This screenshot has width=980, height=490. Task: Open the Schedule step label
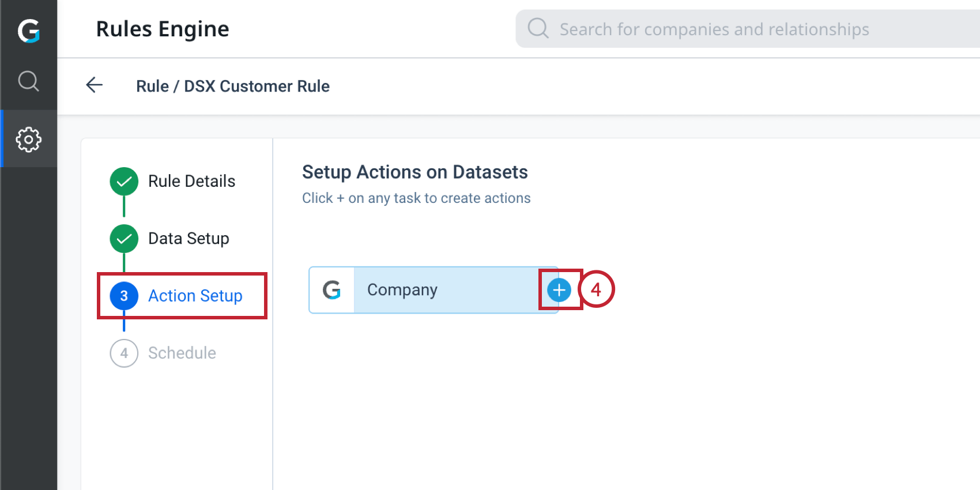(182, 353)
